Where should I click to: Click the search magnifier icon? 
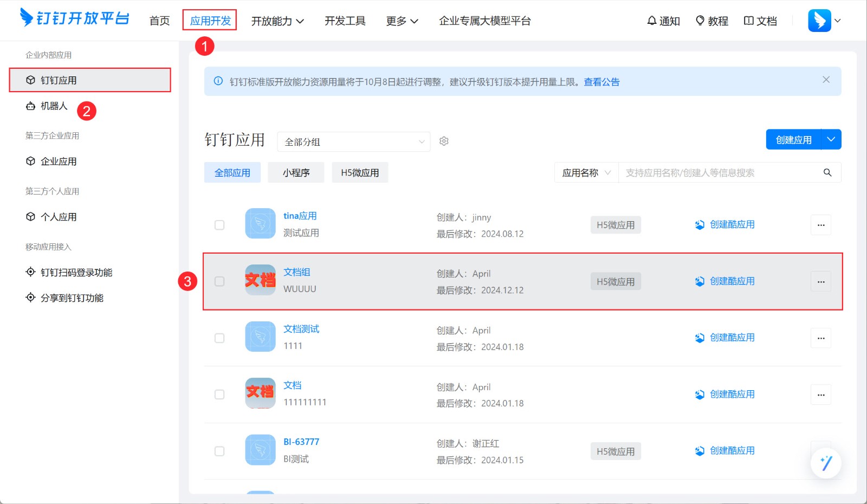pyautogui.click(x=827, y=173)
